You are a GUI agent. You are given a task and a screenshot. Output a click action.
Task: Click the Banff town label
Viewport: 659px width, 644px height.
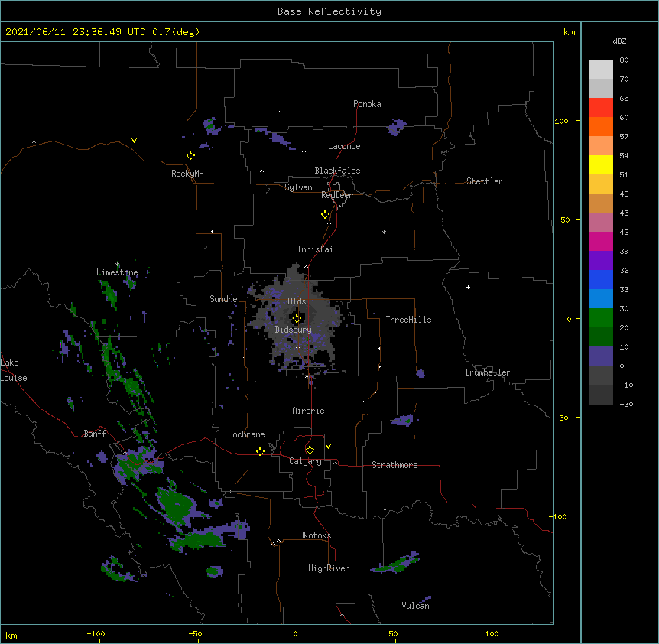95,434
